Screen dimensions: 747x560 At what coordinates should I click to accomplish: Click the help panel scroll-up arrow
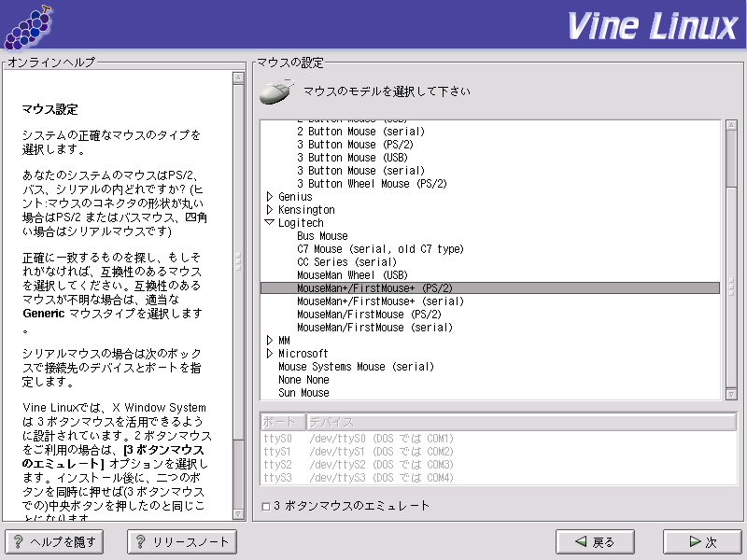239,77
